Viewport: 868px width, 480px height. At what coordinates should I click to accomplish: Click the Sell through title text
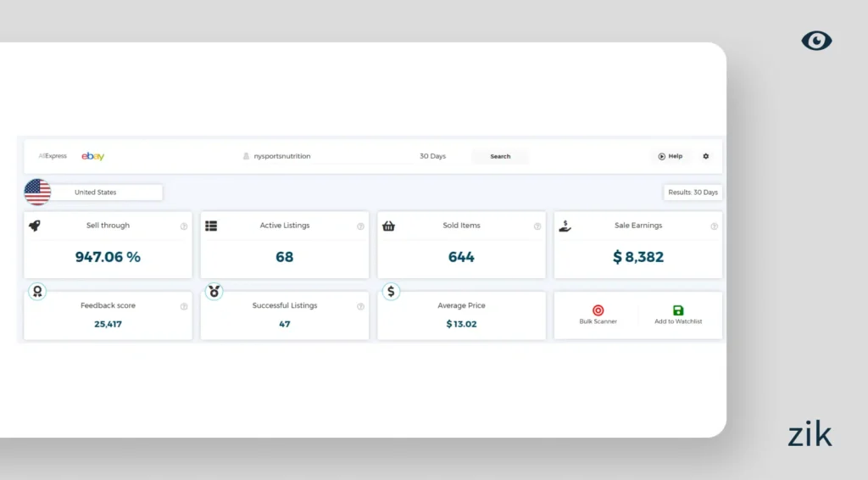[108, 226]
